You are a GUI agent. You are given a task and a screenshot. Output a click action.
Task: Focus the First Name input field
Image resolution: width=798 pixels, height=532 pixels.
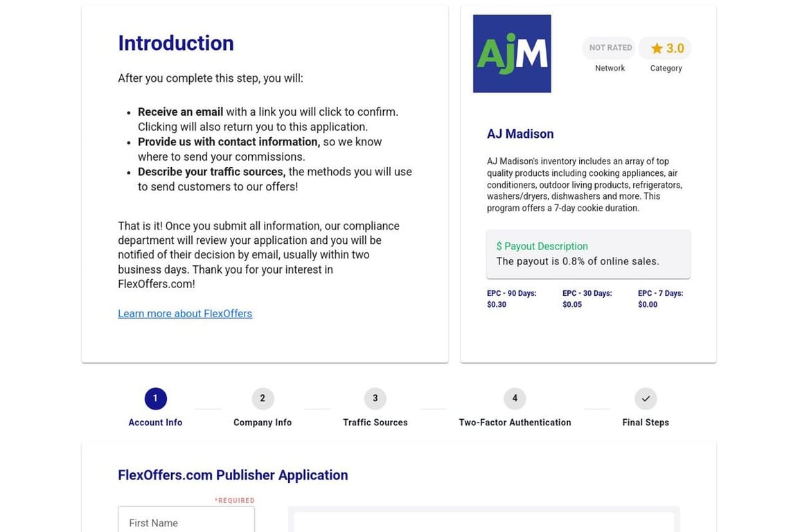point(186,520)
